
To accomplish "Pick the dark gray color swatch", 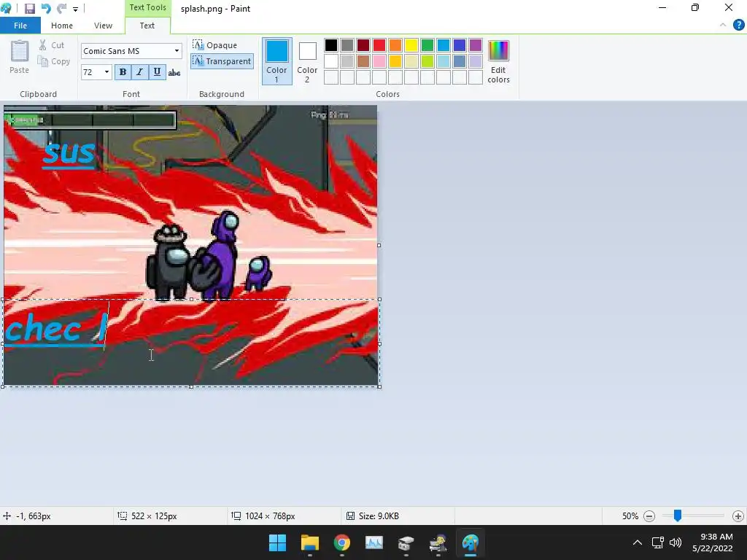I will coord(347,45).
